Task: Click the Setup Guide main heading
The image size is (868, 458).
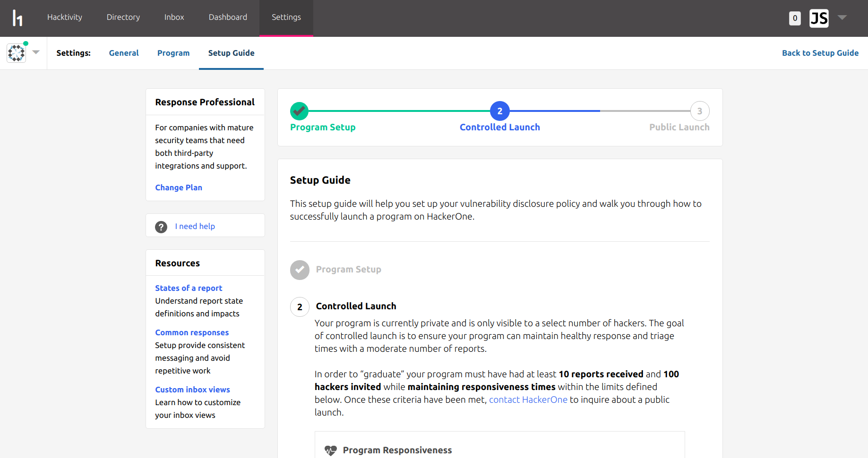Action: tap(320, 180)
